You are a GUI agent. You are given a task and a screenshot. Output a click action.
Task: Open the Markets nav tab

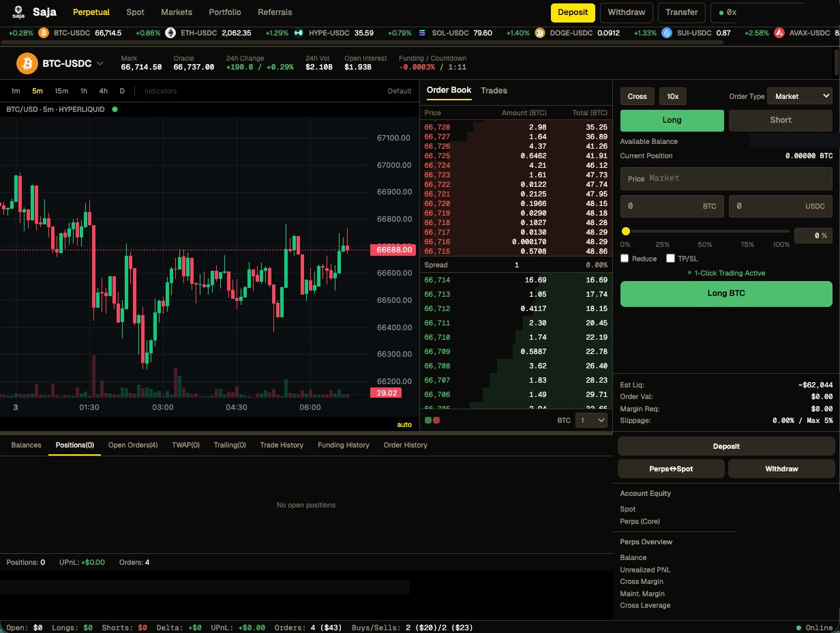(177, 12)
